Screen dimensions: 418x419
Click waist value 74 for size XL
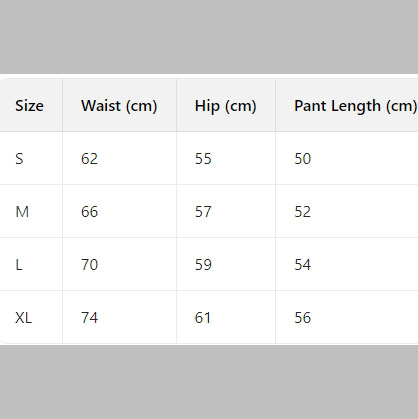[89, 318]
